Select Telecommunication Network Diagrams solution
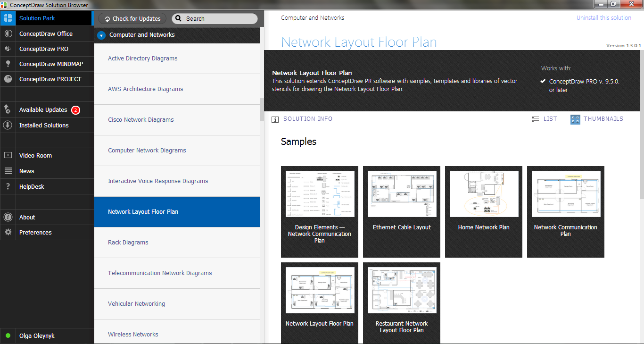This screenshot has width=644, height=344. pyautogui.click(x=177, y=273)
